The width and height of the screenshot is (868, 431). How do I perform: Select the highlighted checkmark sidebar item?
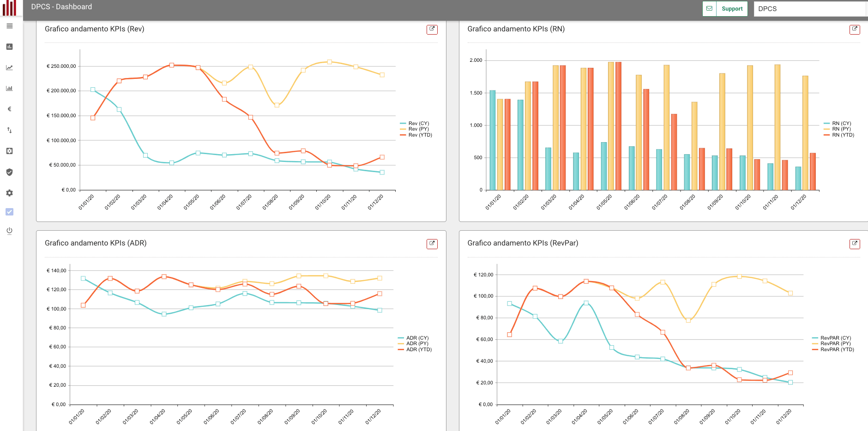coord(9,212)
